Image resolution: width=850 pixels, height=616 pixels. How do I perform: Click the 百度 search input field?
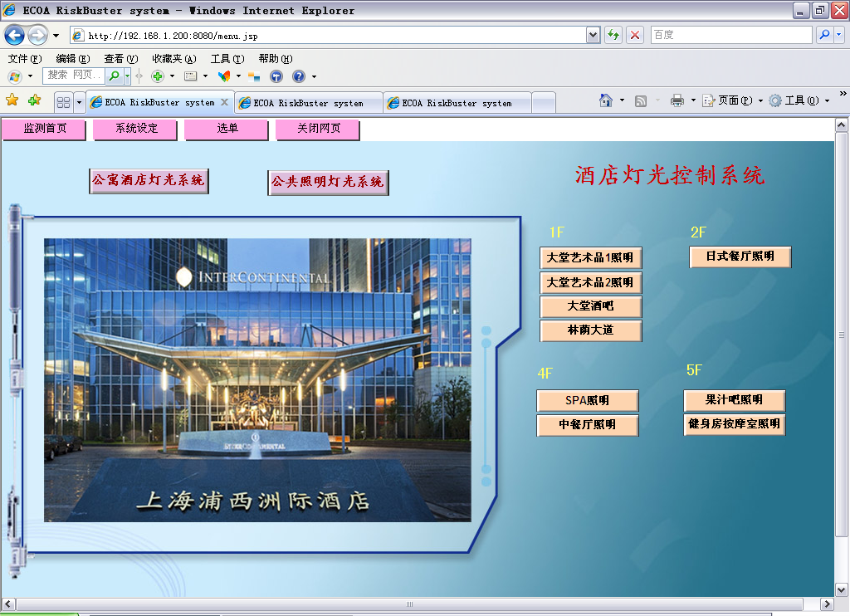[x=729, y=35]
